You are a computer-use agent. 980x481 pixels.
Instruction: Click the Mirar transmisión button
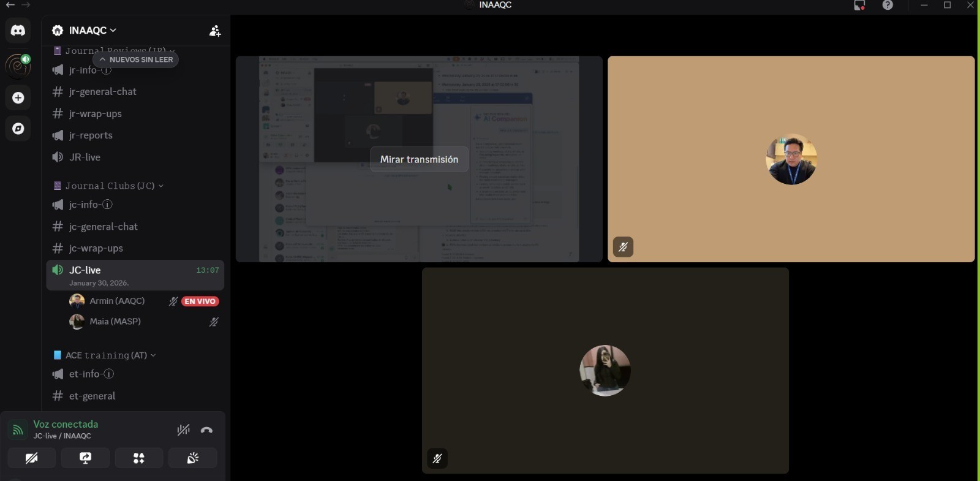point(419,159)
